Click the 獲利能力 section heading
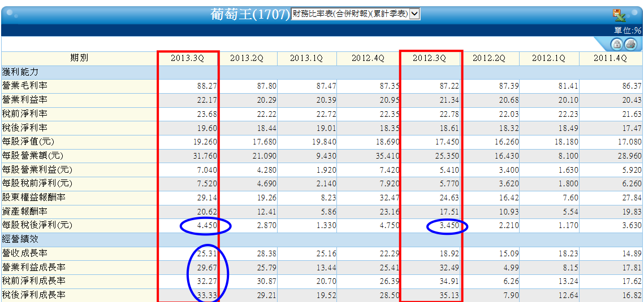Screen dimensions: 644x302 (x=20, y=72)
